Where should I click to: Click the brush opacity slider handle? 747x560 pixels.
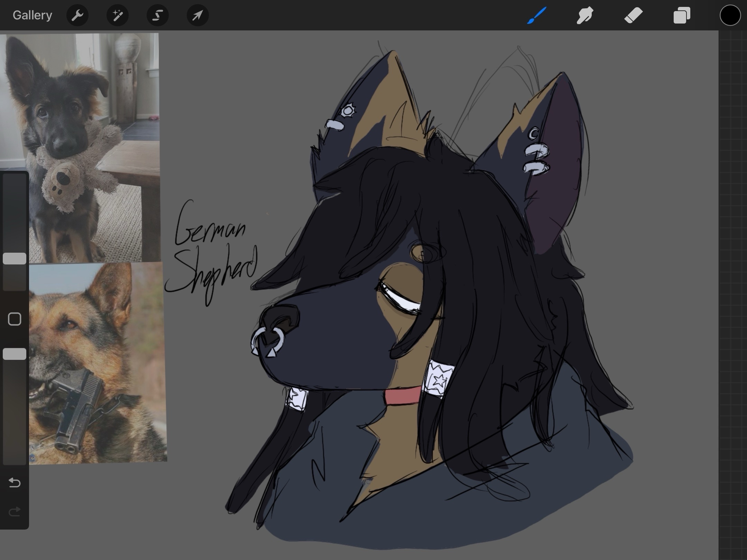click(x=15, y=354)
